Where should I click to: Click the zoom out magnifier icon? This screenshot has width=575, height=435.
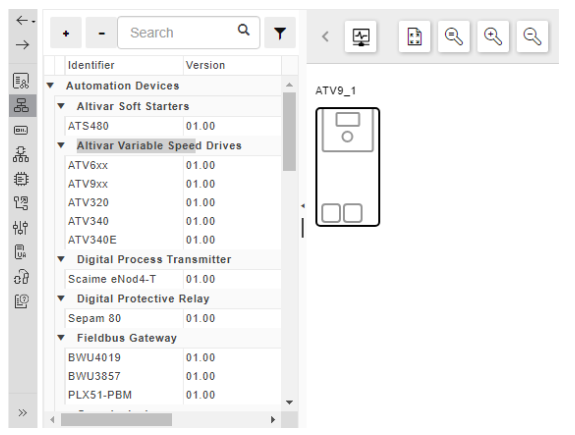pyautogui.click(x=532, y=37)
